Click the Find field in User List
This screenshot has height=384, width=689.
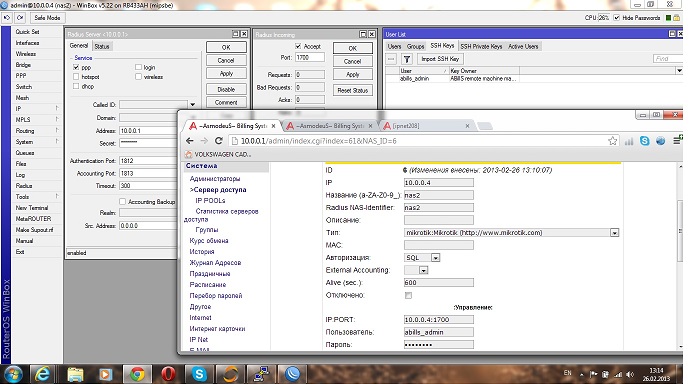[667, 59]
